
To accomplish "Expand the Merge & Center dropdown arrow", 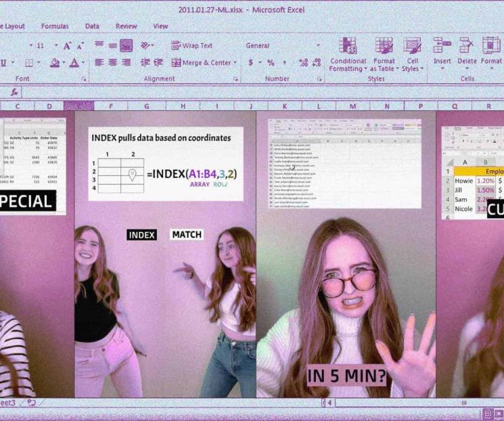I will (235, 62).
